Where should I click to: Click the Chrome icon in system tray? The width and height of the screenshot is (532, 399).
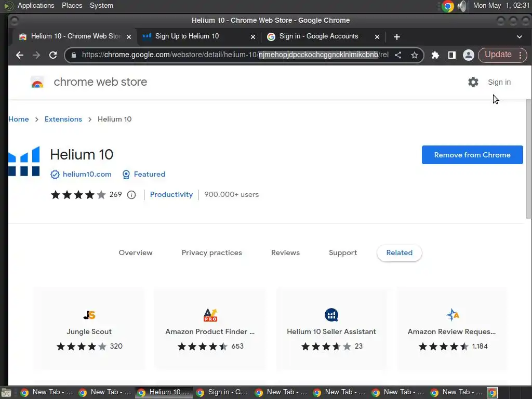[x=447, y=6]
